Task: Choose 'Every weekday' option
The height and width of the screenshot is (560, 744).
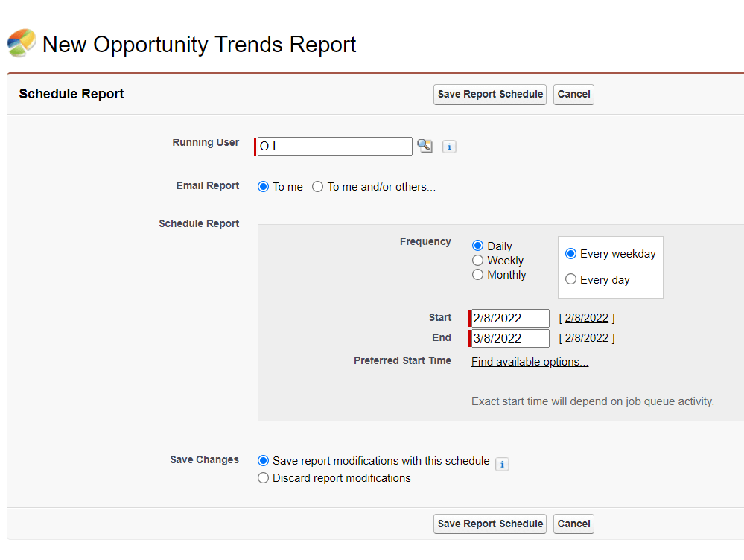Action: click(x=571, y=254)
